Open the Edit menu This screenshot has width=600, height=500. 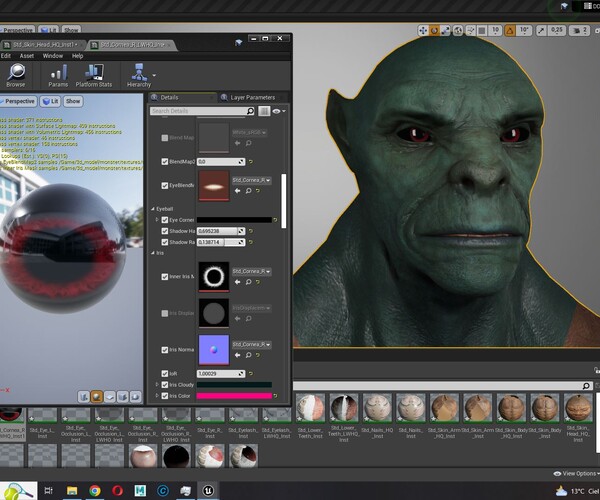click(x=6, y=56)
